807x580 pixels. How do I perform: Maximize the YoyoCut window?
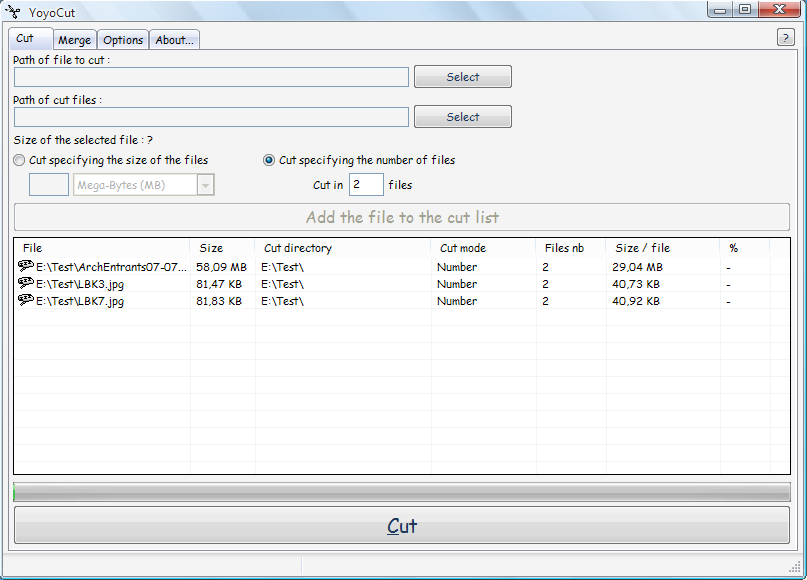coord(745,10)
